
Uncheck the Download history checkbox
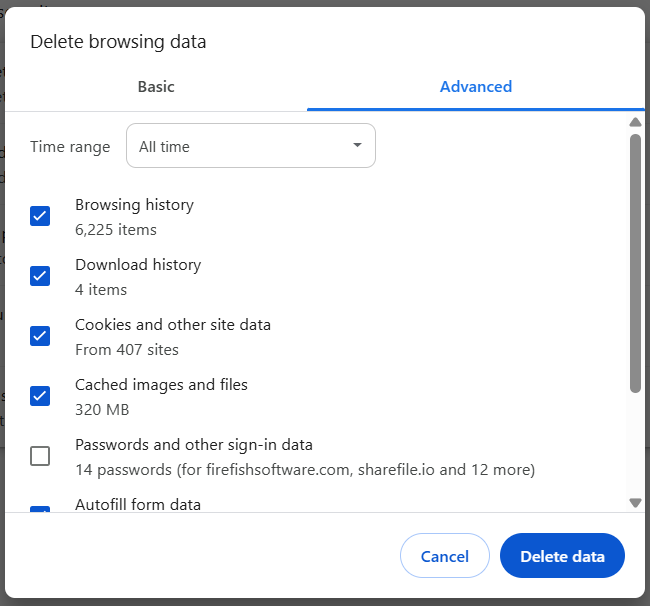point(40,276)
